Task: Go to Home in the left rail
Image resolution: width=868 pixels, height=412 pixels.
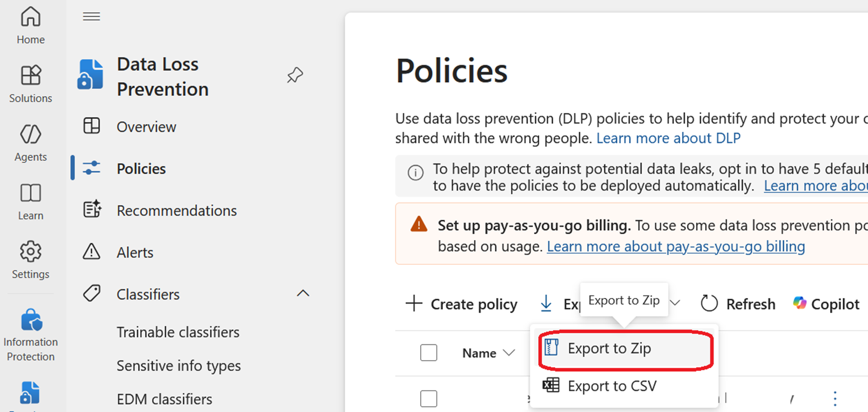Action: (x=30, y=26)
